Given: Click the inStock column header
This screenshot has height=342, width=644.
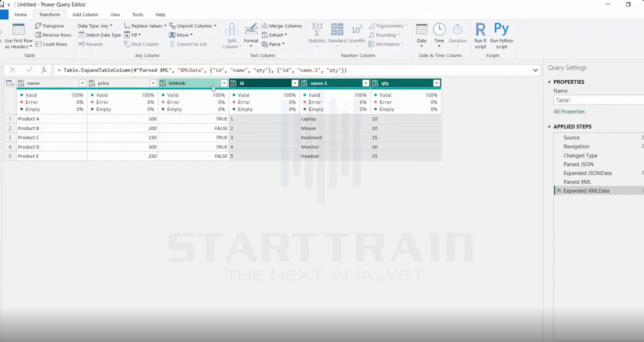Looking at the screenshot, I should [193, 83].
